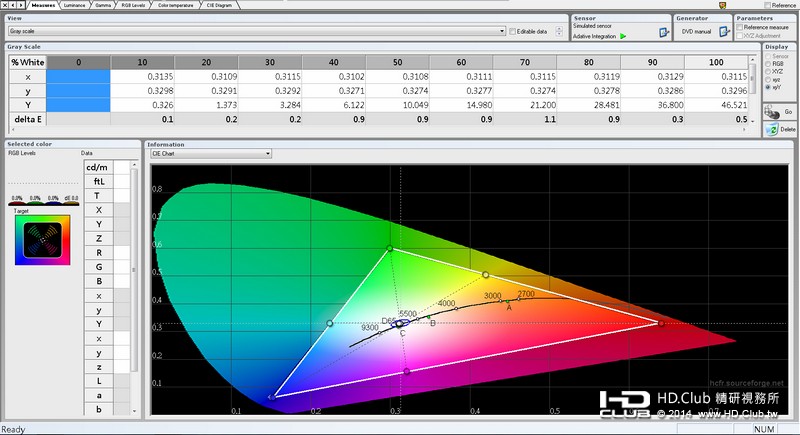Switch to the Luminance tab
The width and height of the screenshot is (800, 435).
coord(73,5)
